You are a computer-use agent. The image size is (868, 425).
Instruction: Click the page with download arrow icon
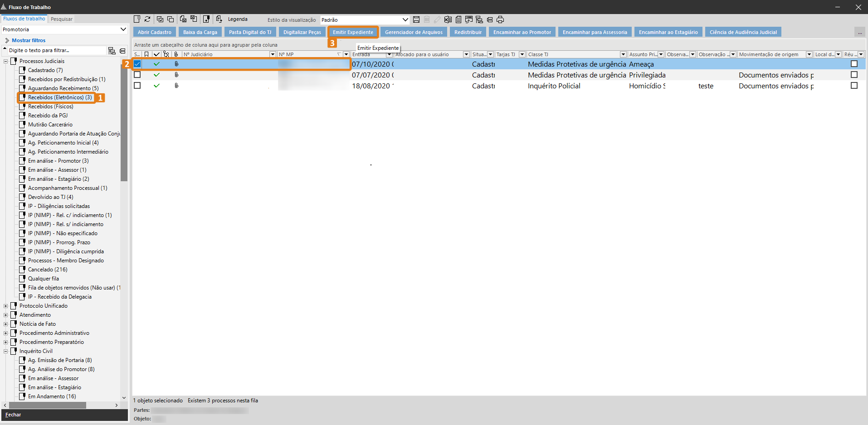click(x=206, y=19)
